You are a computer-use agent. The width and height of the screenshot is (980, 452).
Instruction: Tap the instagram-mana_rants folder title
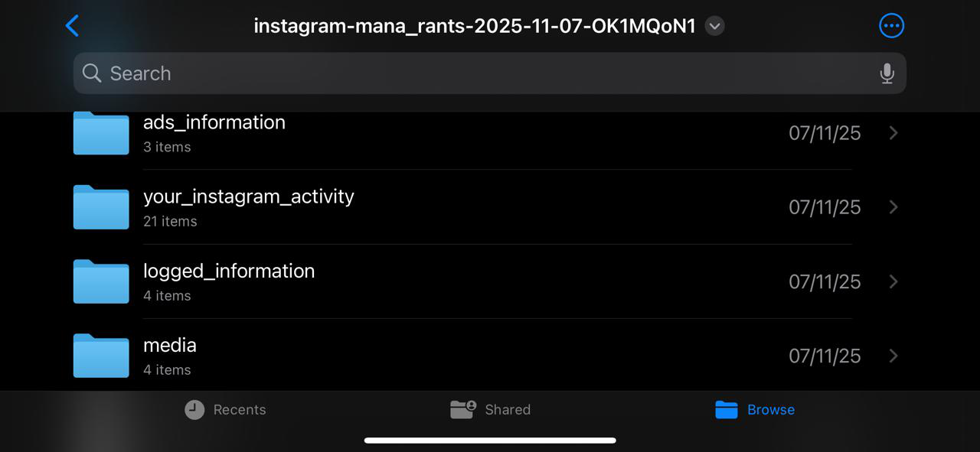point(474,26)
